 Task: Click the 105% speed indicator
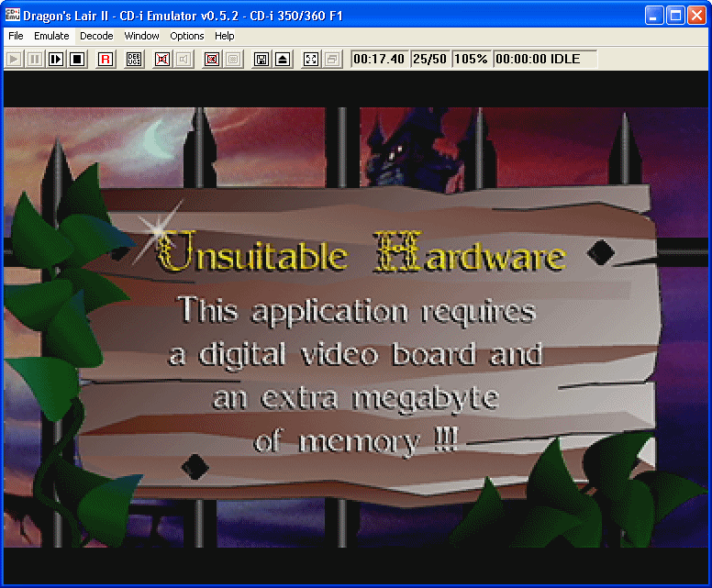click(471, 59)
